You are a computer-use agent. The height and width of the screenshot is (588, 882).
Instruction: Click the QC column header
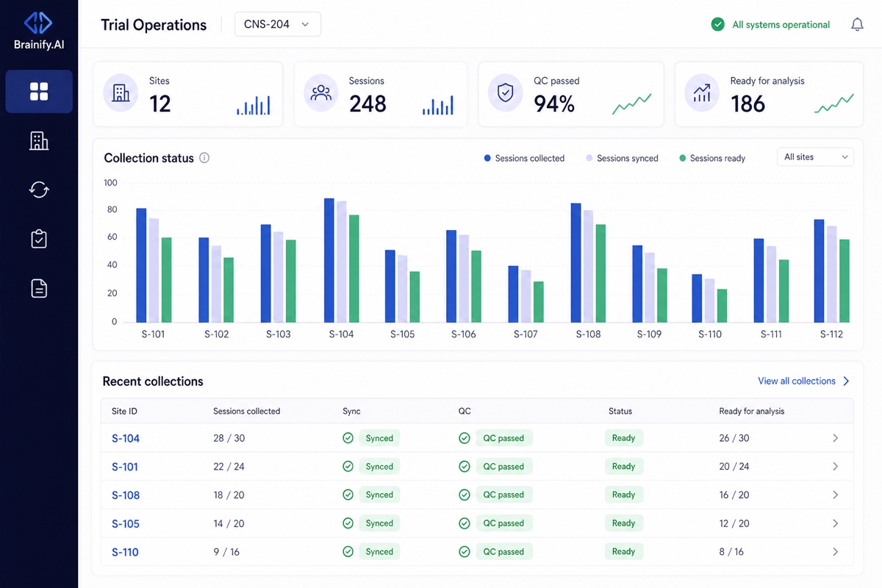point(464,411)
